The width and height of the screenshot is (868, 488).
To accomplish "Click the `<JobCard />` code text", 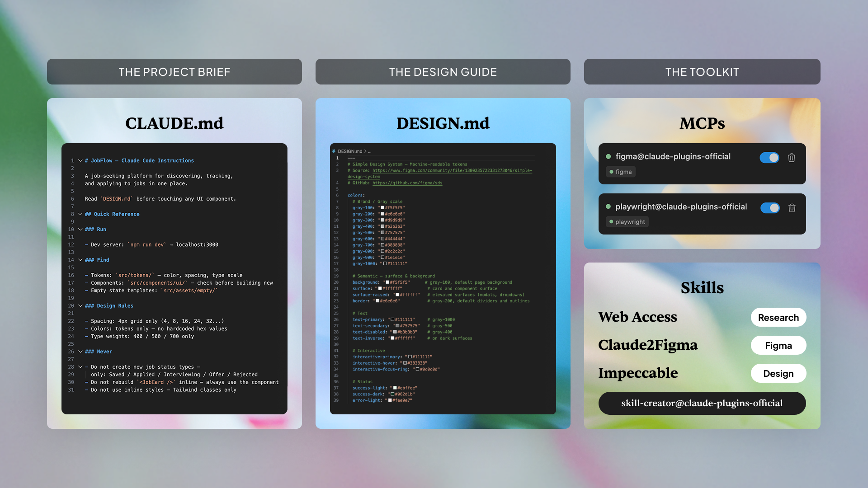I will [x=156, y=382].
